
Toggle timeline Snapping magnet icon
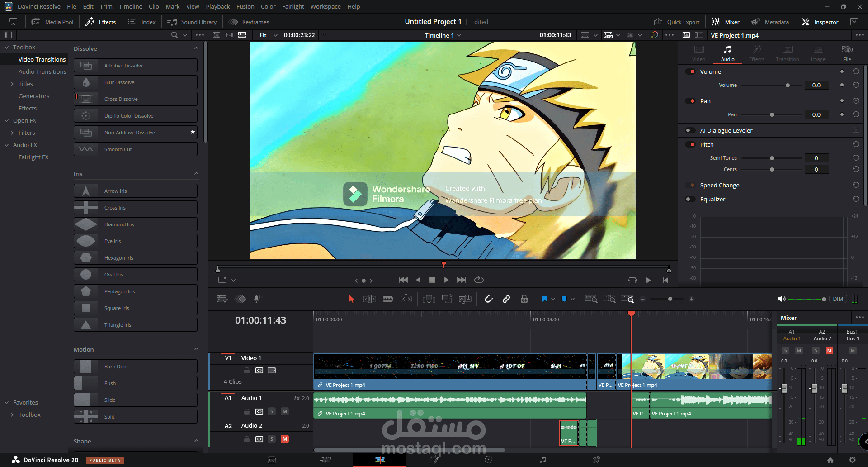point(489,299)
